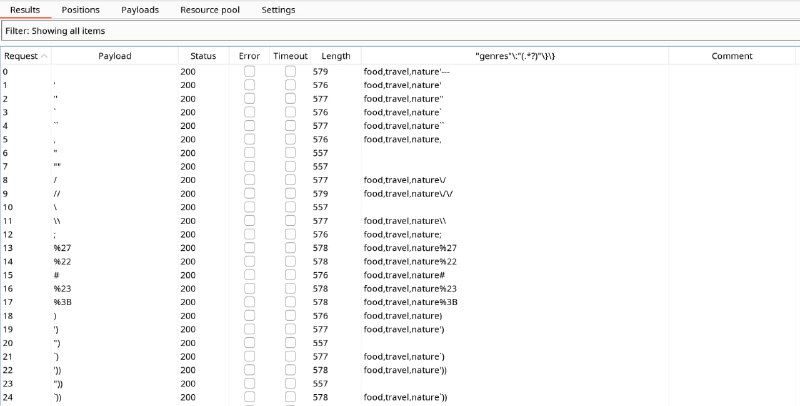Select the food,travel,nature%27 result
The width and height of the screenshot is (800, 406).
point(410,248)
